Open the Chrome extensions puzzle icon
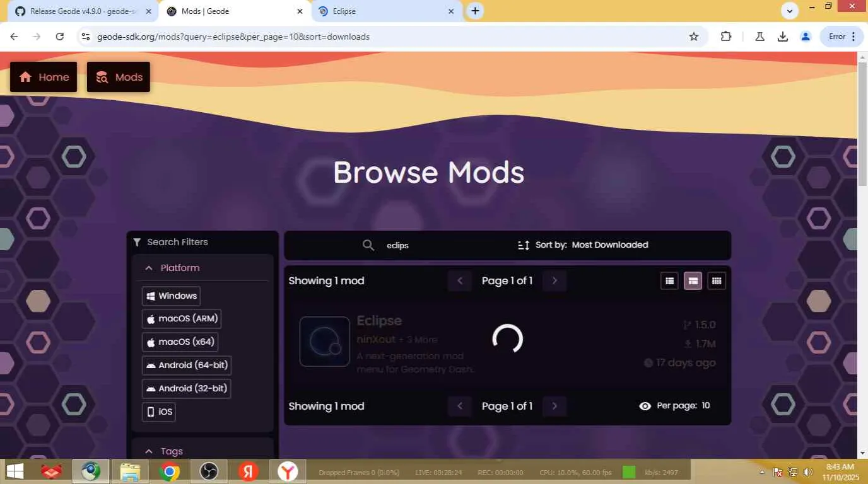868x484 pixels. click(x=726, y=37)
